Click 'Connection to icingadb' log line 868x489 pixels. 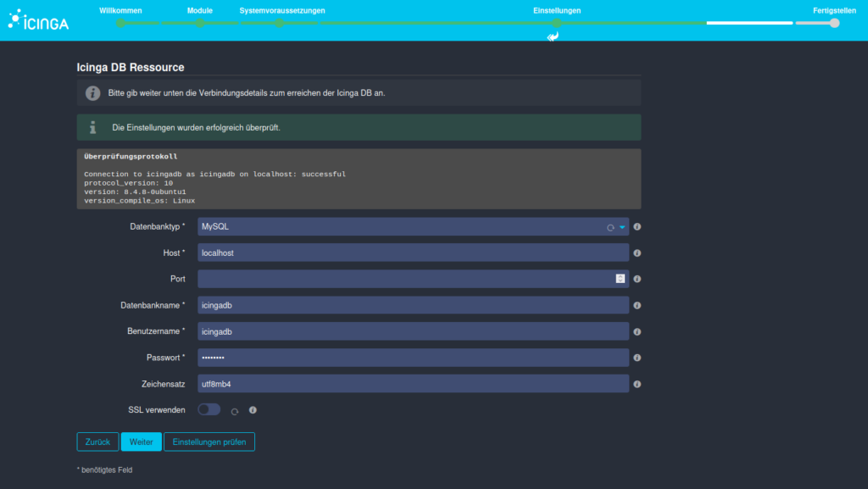214,175
